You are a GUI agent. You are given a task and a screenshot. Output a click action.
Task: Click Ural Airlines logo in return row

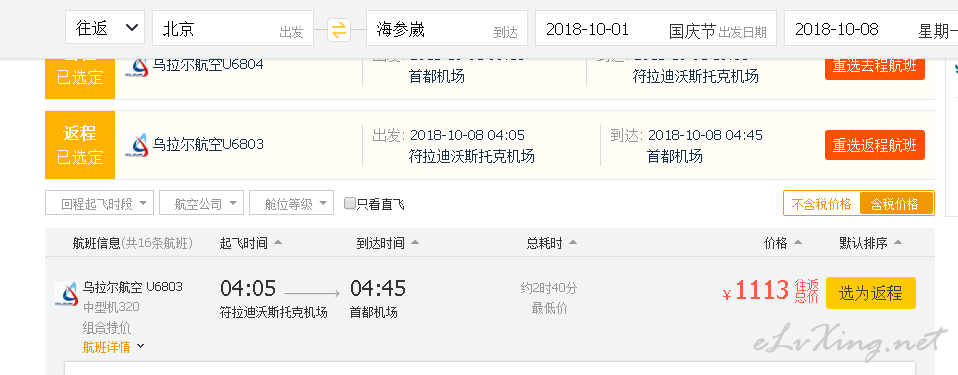pyautogui.click(x=136, y=145)
